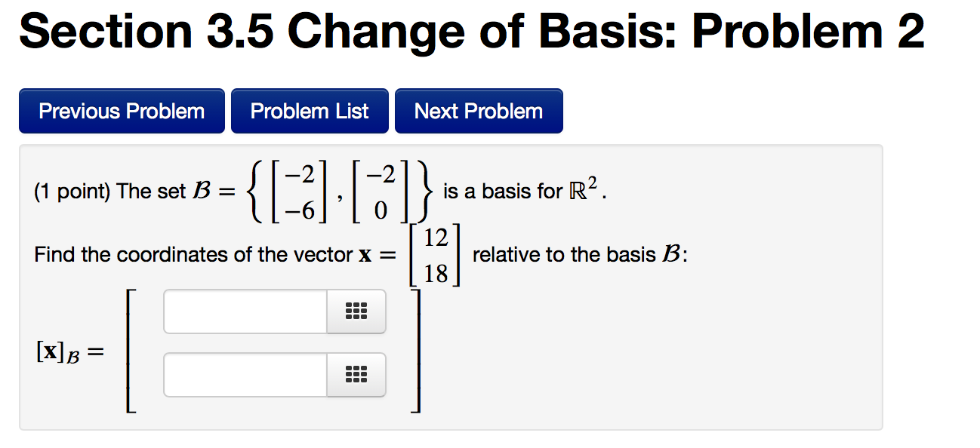Screen dimensions: 980x448
Task: Return to the Problem List page
Action: point(310,110)
